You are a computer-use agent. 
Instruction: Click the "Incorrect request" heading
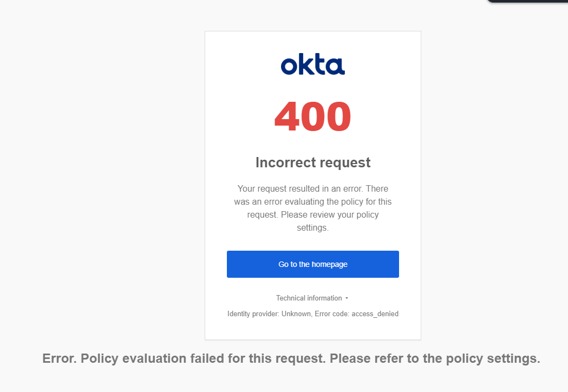pyautogui.click(x=313, y=162)
